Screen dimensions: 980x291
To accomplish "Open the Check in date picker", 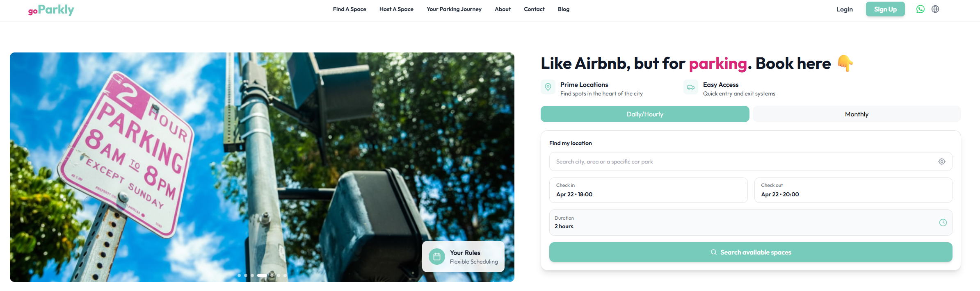I will click(648, 190).
